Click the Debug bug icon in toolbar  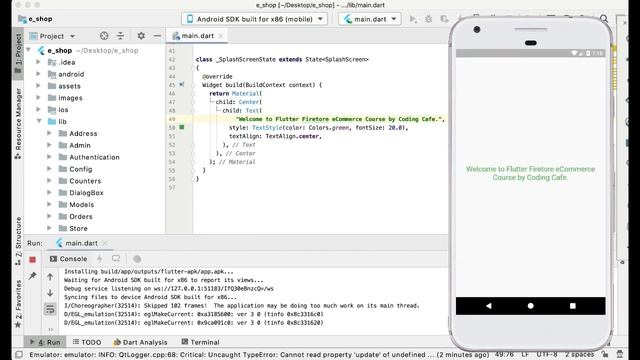point(428,19)
